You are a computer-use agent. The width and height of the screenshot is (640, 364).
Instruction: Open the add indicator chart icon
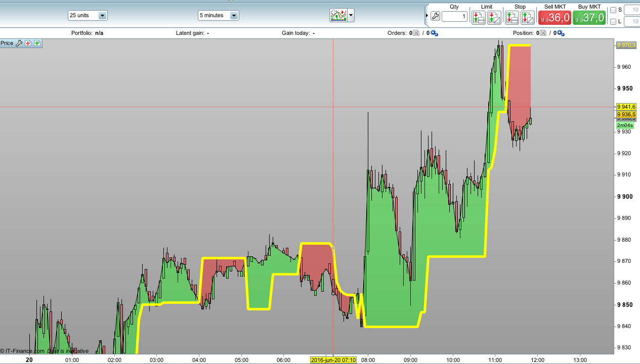point(338,15)
